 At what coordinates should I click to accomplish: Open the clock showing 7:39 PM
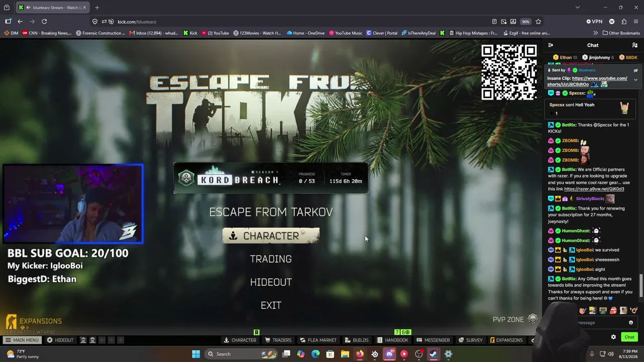click(629, 354)
